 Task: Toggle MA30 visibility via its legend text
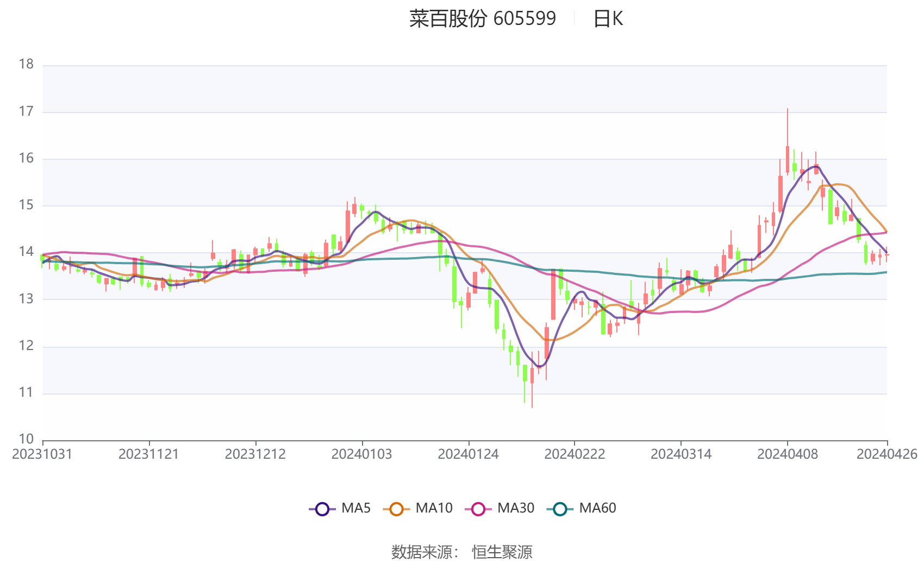pos(516,508)
